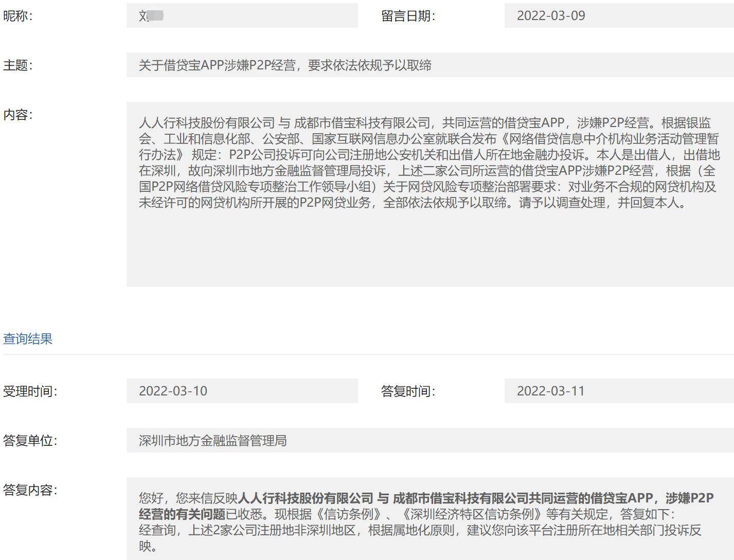
Task: Click the label 答复单位:
Action: pyautogui.click(x=30, y=441)
